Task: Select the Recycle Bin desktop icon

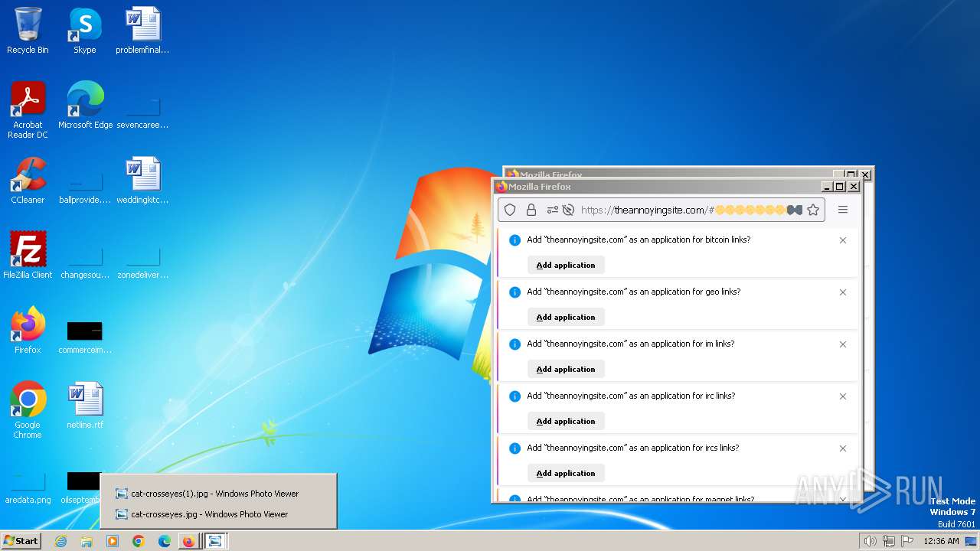Action: click(x=28, y=31)
